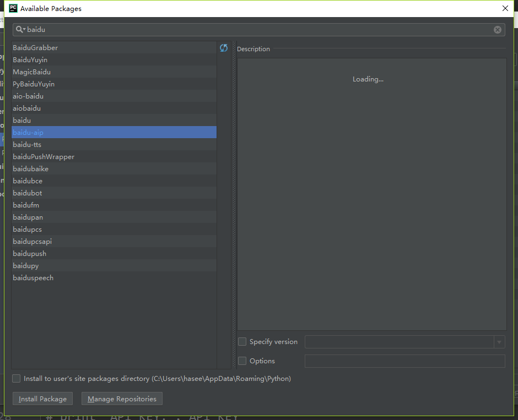Select the MagicBaidu package
518x420 pixels.
pyautogui.click(x=114, y=72)
